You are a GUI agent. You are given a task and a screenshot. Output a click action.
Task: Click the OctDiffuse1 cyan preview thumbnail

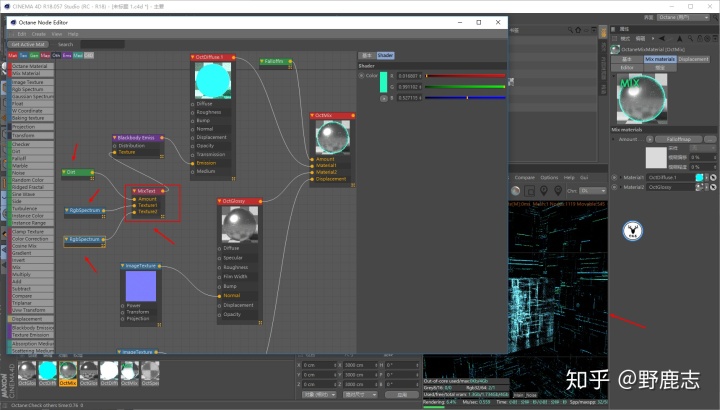[x=213, y=80]
